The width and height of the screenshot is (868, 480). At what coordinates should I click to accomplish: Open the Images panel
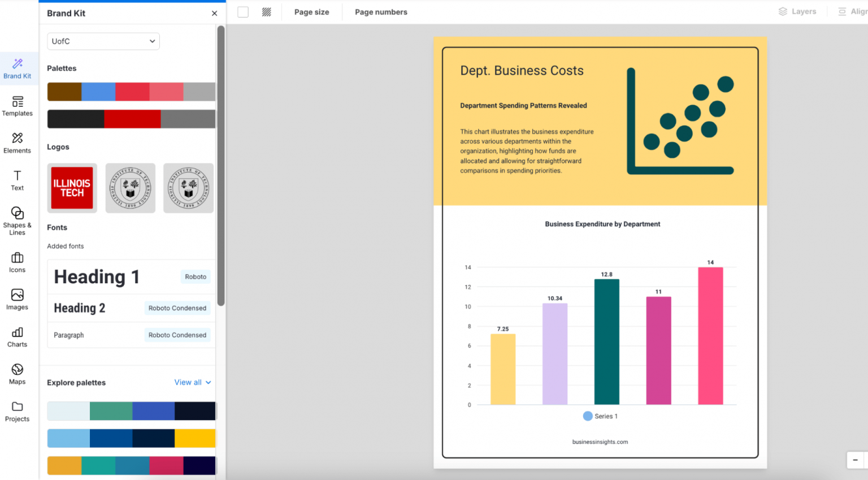(17, 299)
